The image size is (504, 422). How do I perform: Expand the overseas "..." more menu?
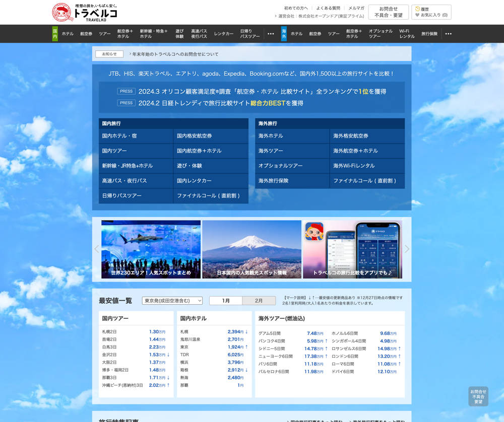[448, 34]
